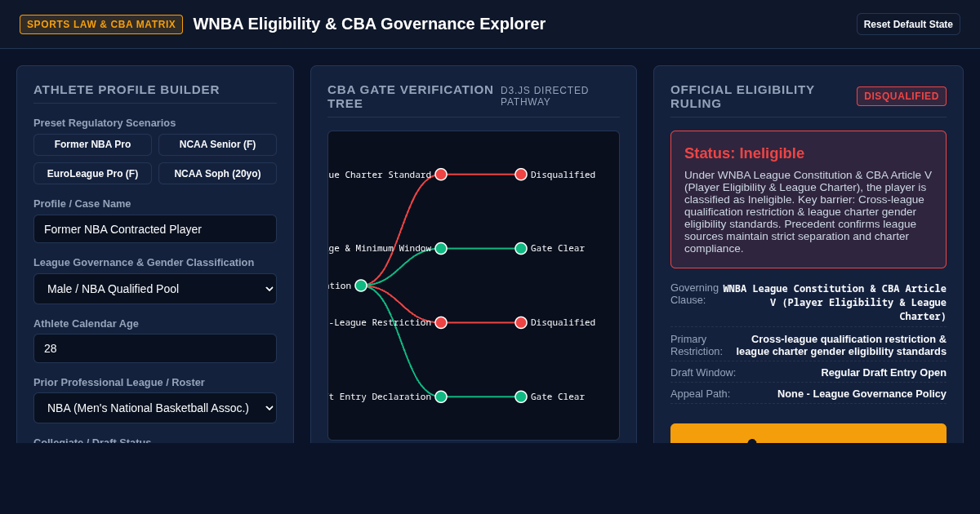Open Prior Professional League / Roster dropdown
This screenshot has width=980, height=514.
click(155, 408)
